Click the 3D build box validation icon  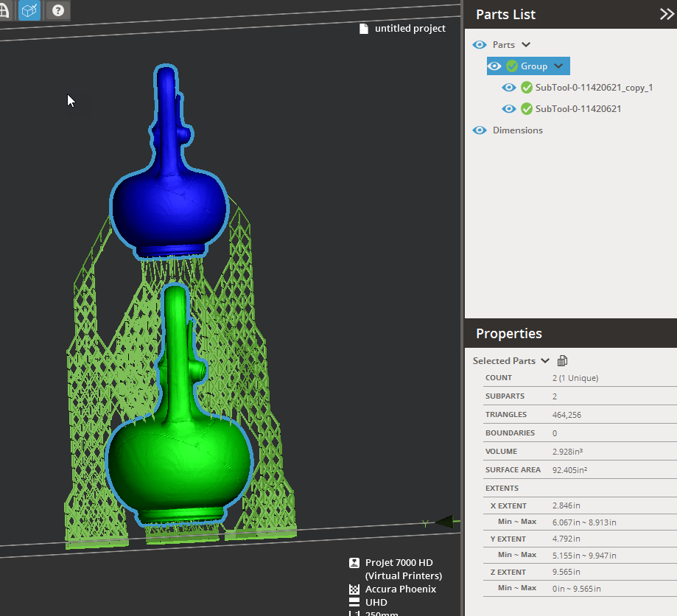point(29,10)
